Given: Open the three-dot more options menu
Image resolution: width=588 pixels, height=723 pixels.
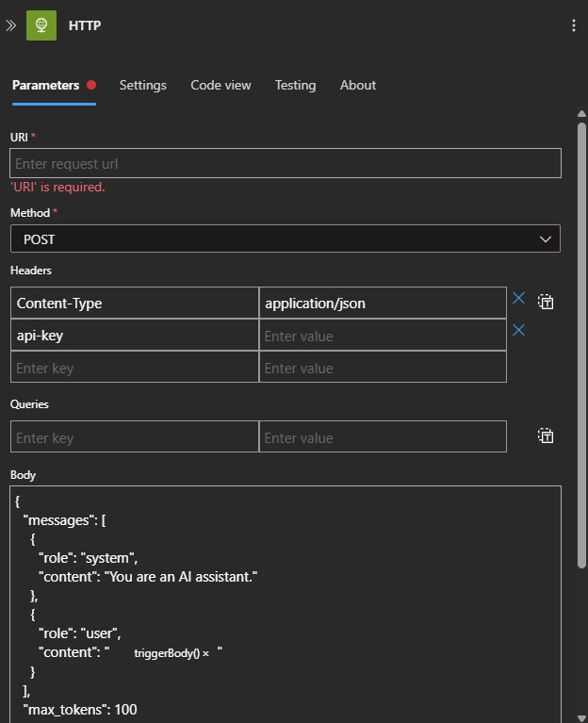Looking at the screenshot, I should click(x=574, y=25).
